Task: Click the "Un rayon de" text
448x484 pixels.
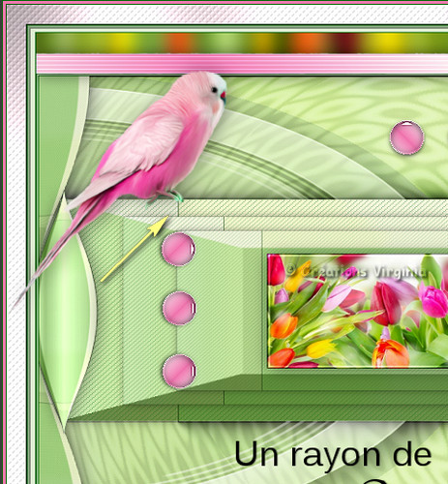Action: pyautogui.click(x=333, y=455)
